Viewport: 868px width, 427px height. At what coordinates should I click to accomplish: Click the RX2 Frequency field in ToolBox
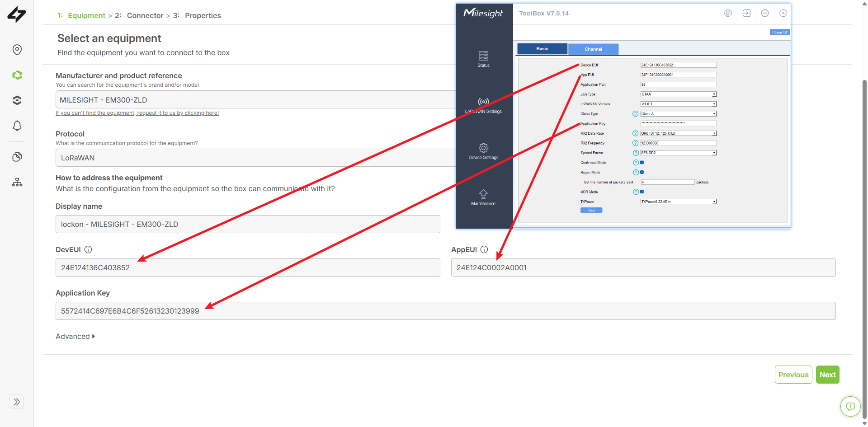[x=679, y=143]
